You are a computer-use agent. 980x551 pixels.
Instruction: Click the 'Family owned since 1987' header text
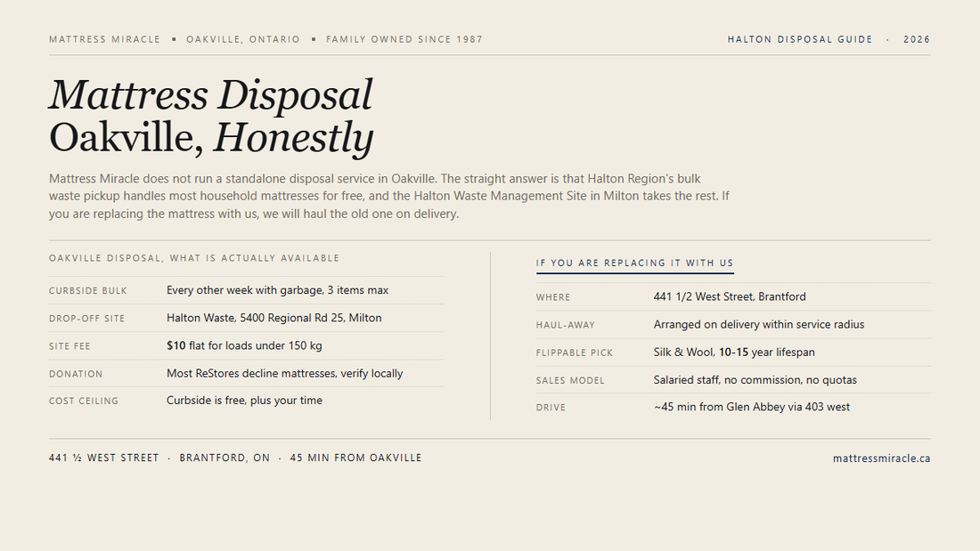point(404,39)
